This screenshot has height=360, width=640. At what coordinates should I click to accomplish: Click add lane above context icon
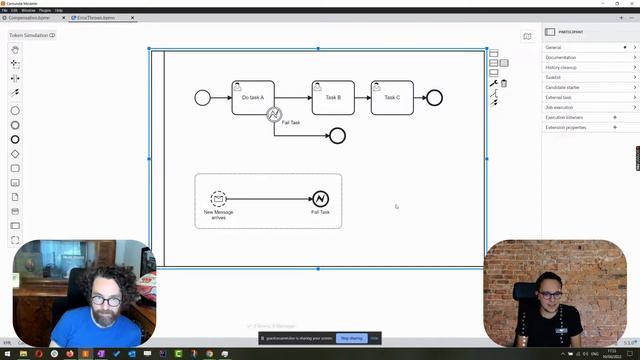(493, 53)
